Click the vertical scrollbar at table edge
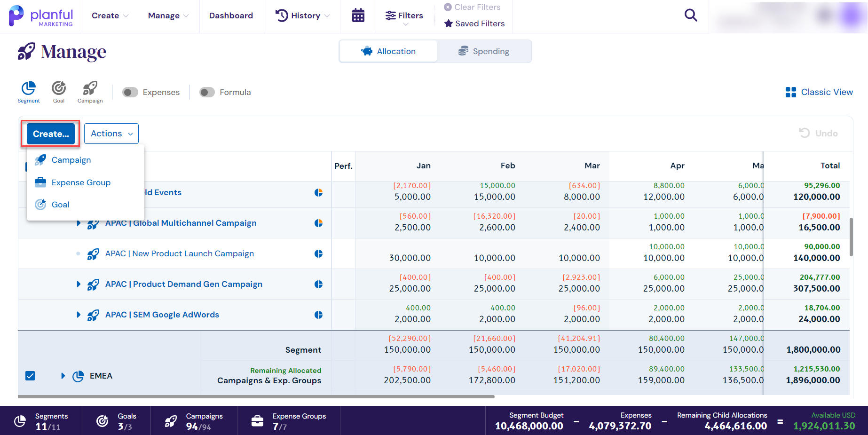The width and height of the screenshot is (868, 435). (x=851, y=237)
